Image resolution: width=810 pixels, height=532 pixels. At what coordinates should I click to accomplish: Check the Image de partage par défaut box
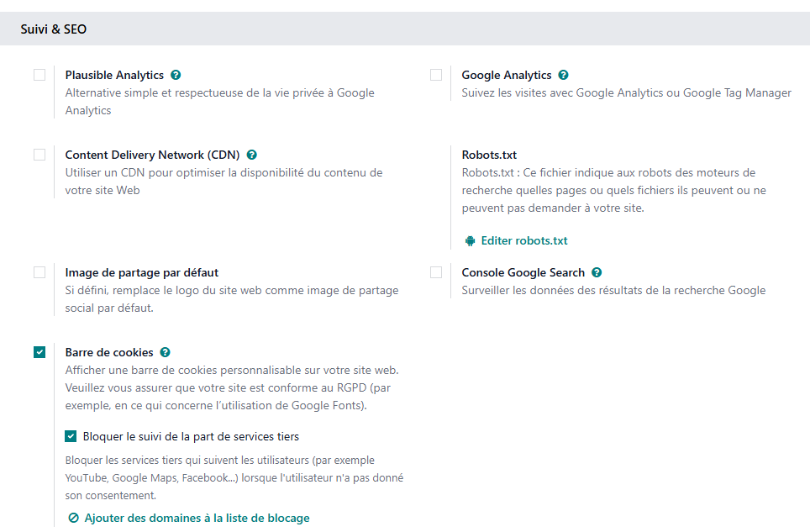point(39,272)
